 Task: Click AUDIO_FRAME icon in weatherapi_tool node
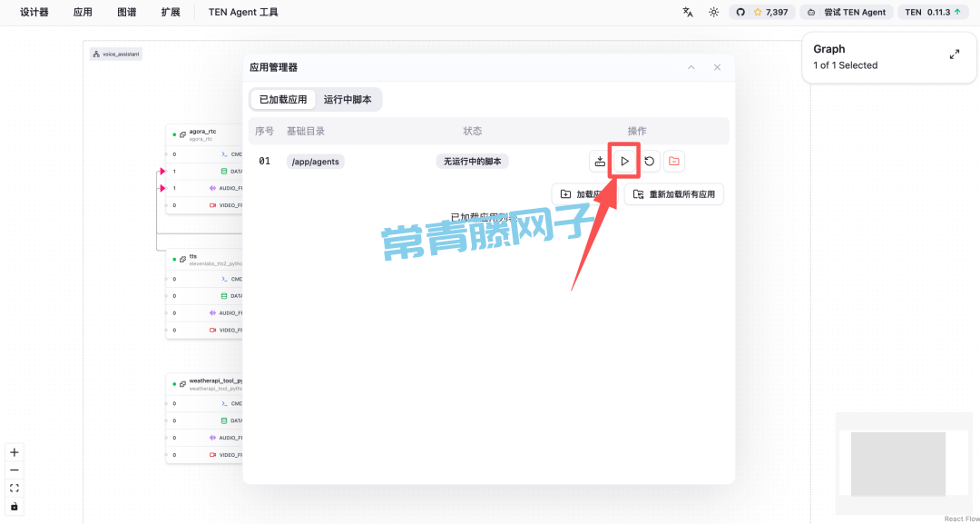pos(212,438)
